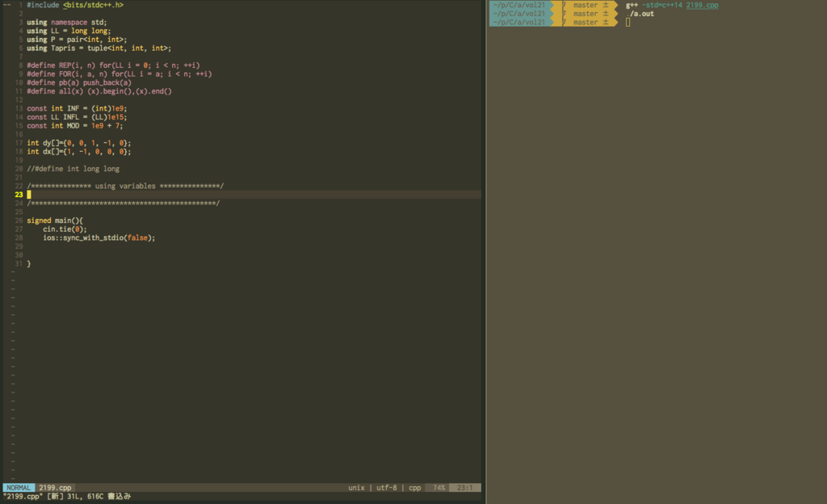The width and height of the screenshot is (827, 504).
Task: Click the "#define all(x)" macro line
Action: click(99, 91)
